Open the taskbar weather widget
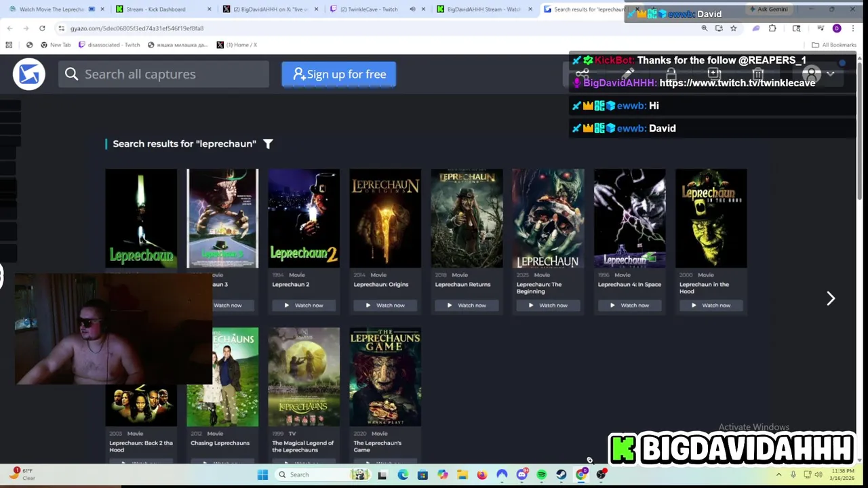The image size is (868, 488). [x=22, y=474]
